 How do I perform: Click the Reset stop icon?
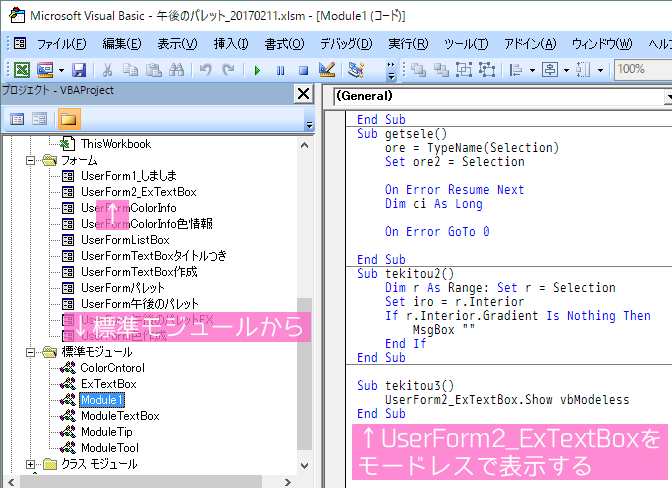pos(303,70)
